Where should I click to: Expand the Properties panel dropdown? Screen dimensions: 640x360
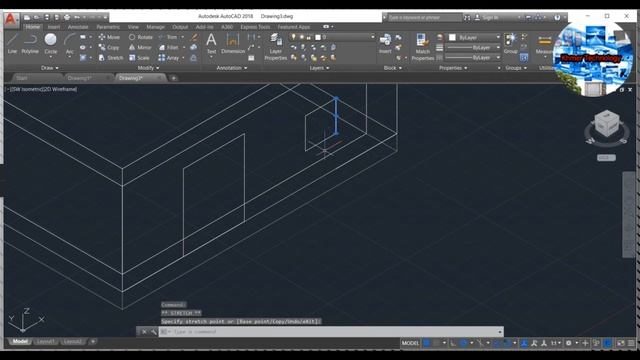453,68
